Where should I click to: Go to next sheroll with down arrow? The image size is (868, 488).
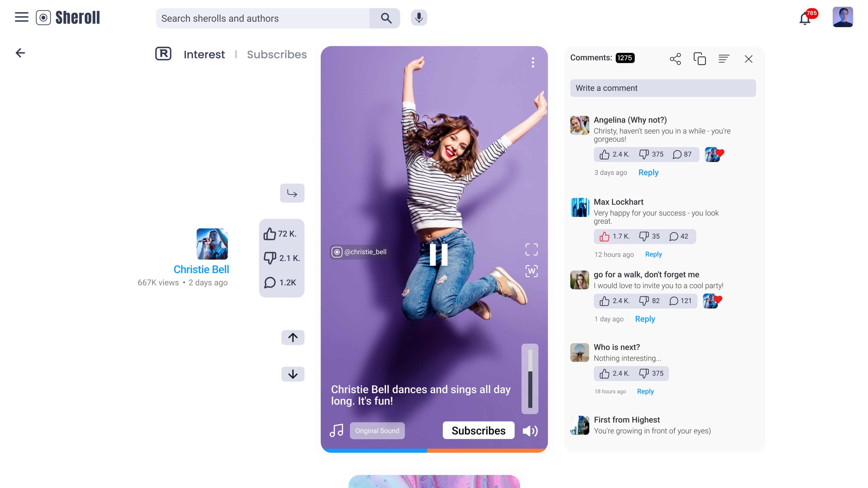(x=292, y=374)
